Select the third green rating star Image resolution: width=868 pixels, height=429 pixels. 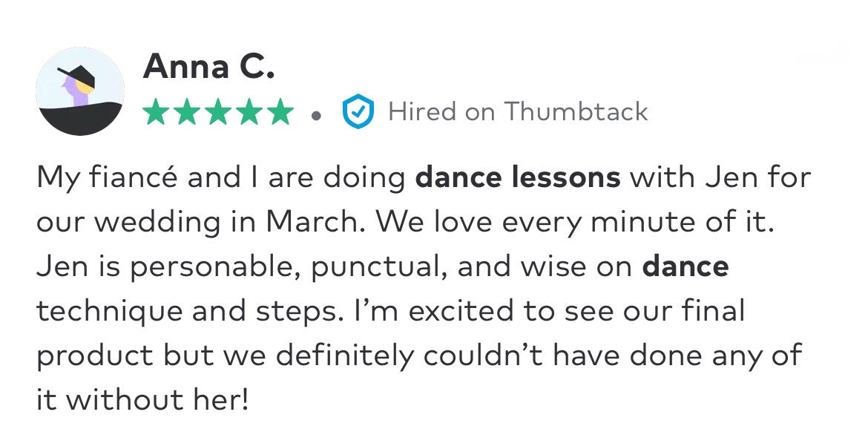(218, 112)
